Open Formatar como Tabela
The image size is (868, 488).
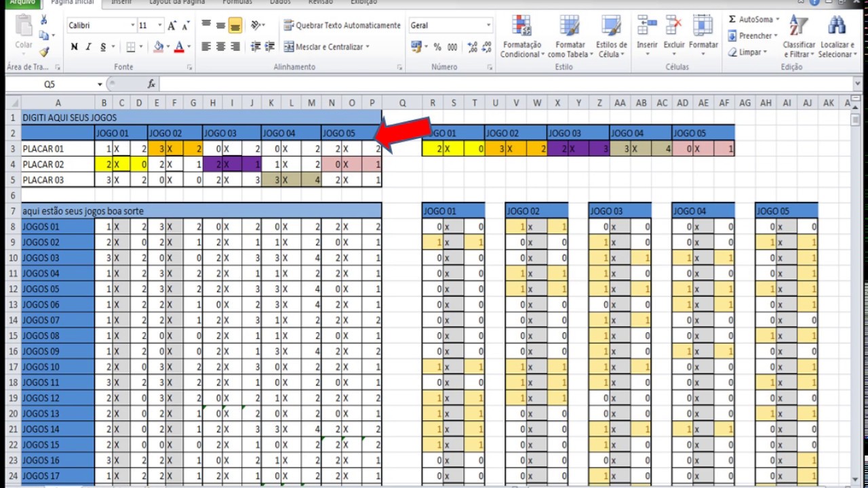coord(569,37)
